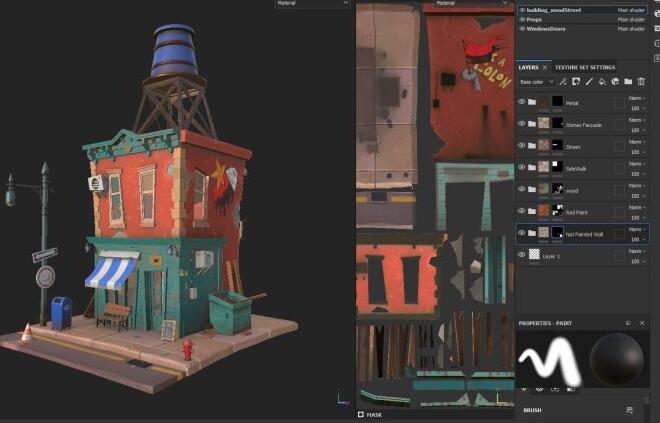Screen dimensions: 660x423
Task: Open the Material dropdown above 3D viewport
Action: [312, 4]
